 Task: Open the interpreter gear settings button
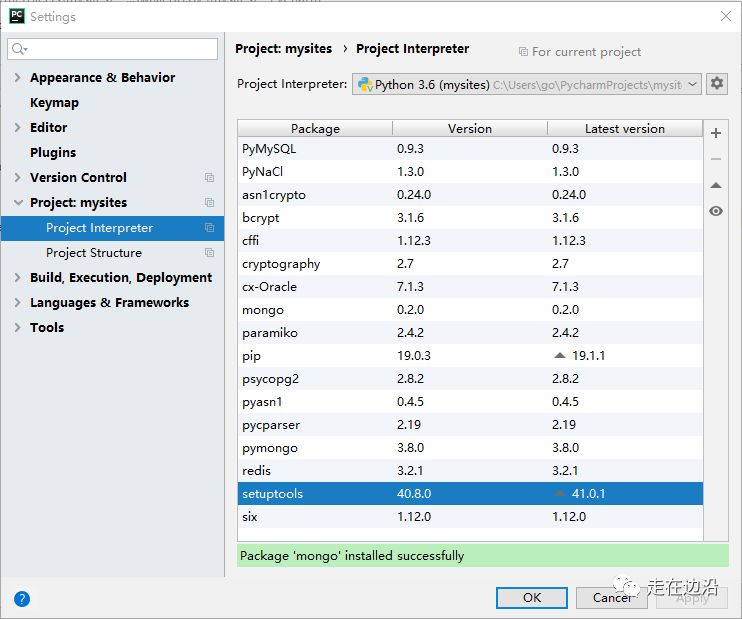(716, 84)
